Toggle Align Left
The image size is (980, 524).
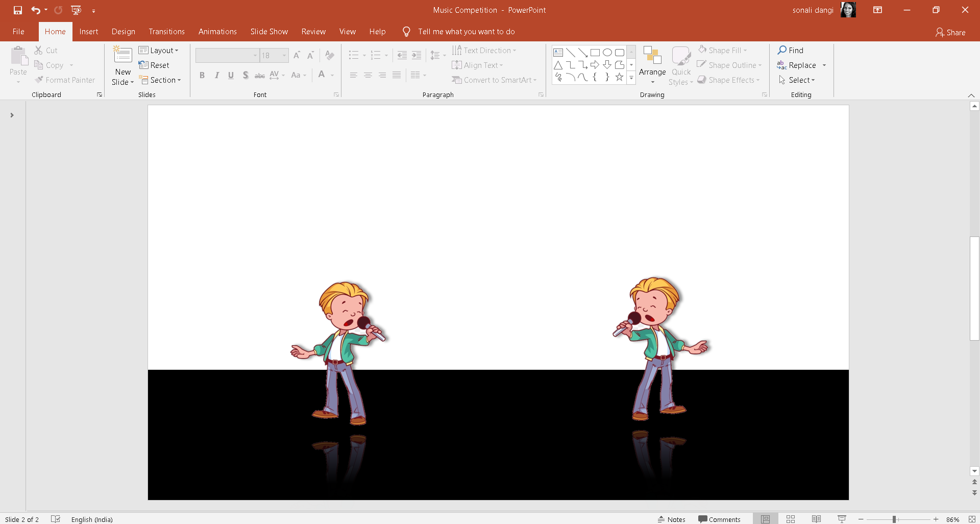pos(353,75)
